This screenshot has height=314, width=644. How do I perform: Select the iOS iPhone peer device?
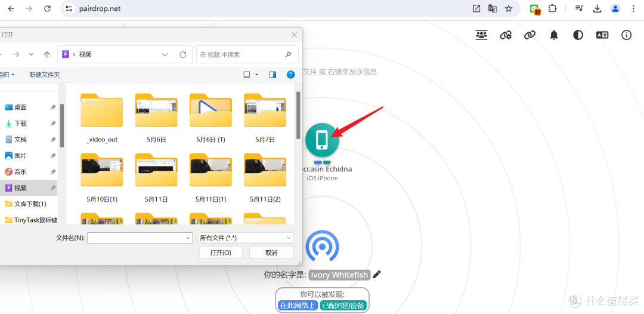323,140
